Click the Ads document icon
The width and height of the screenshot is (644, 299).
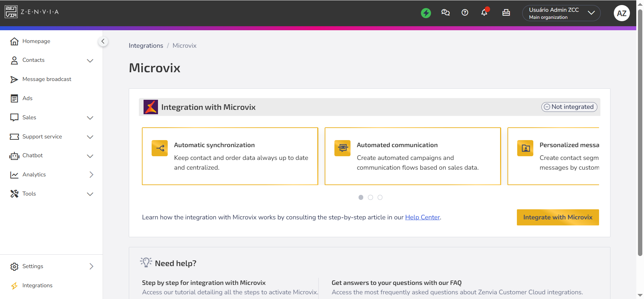[14, 98]
